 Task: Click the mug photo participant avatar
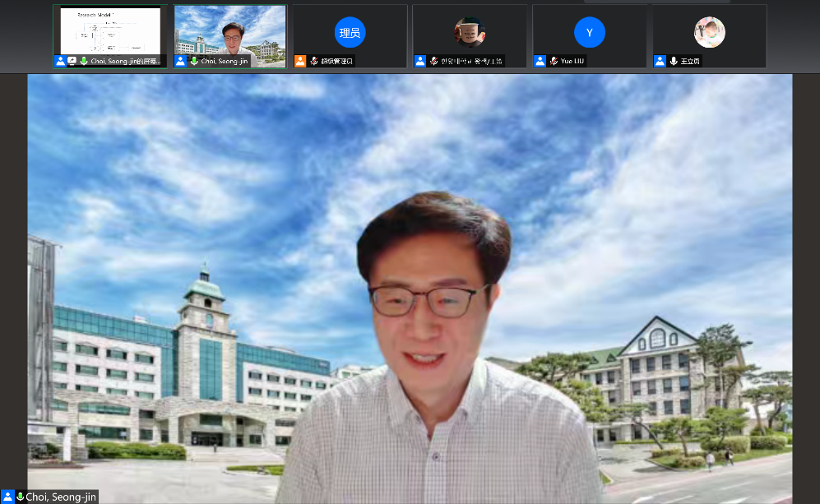pos(470,33)
